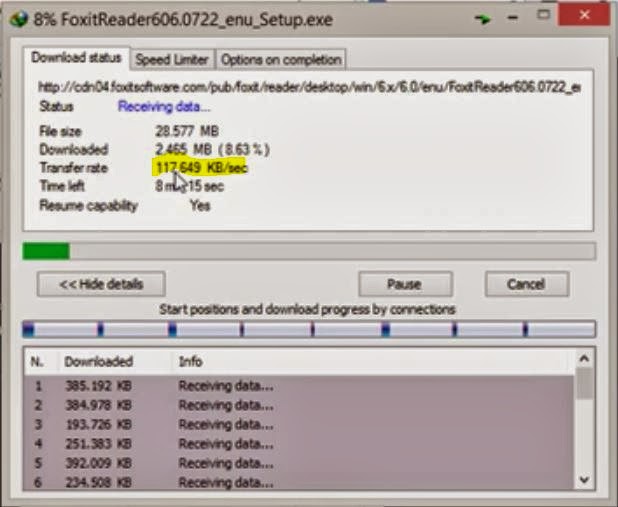Open Options on completion tab
The height and width of the screenshot is (507, 618).
(281, 60)
